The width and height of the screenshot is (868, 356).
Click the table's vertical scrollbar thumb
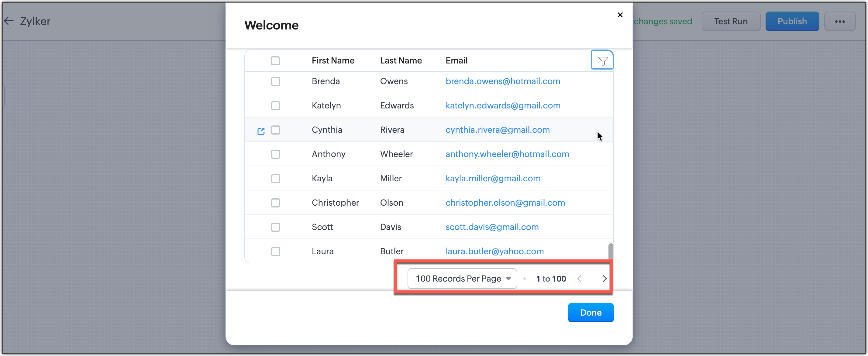tap(610, 251)
